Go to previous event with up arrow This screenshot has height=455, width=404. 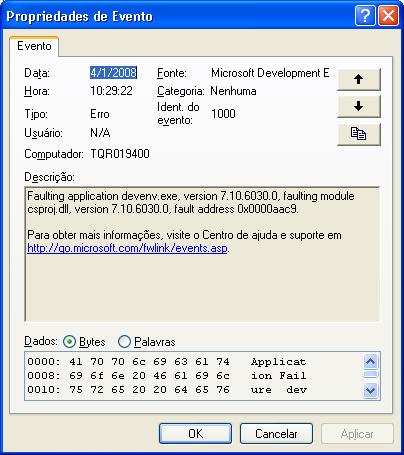[359, 79]
